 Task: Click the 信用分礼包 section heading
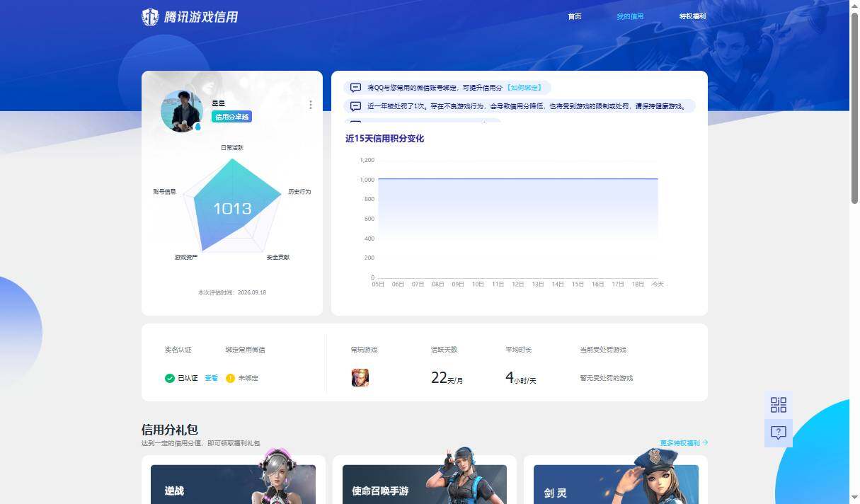tap(170, 430)
